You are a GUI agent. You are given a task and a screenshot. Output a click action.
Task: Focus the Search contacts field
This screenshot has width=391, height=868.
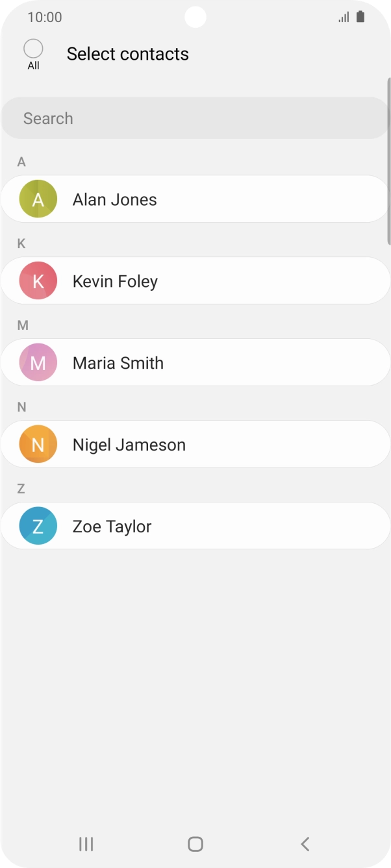click(x=195, y=118)
